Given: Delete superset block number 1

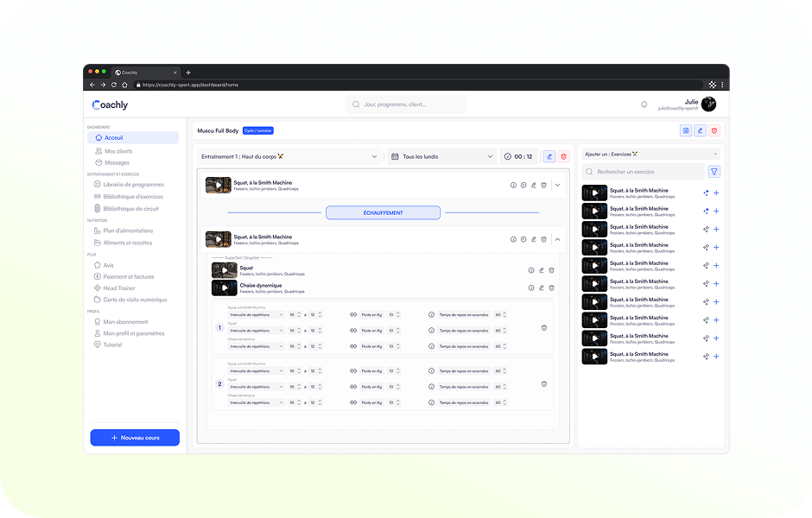Looking at the screenshot, I should coord(544,327).
